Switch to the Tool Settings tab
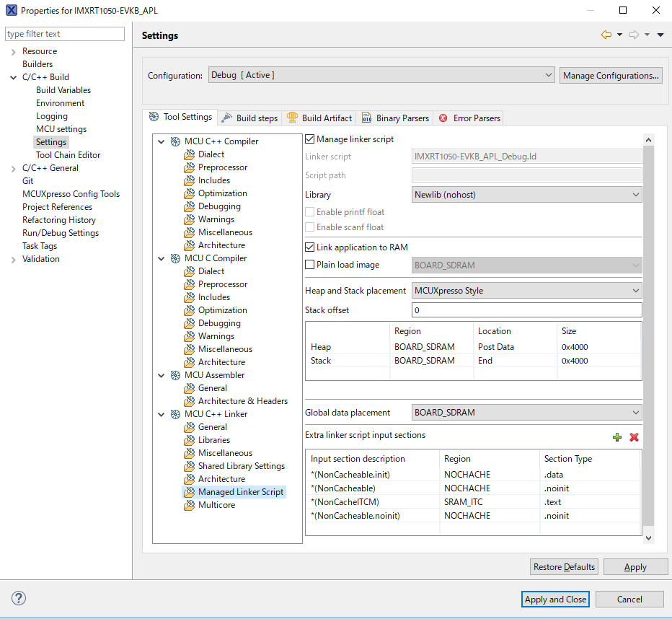Image resolution: width=672 pixels, height=619 pixels. (x=180, y=117)
